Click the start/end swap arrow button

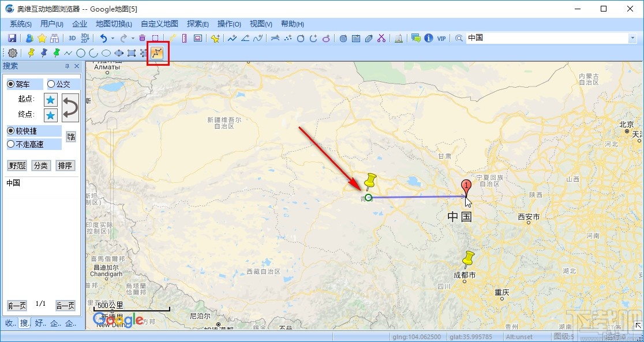69,106
